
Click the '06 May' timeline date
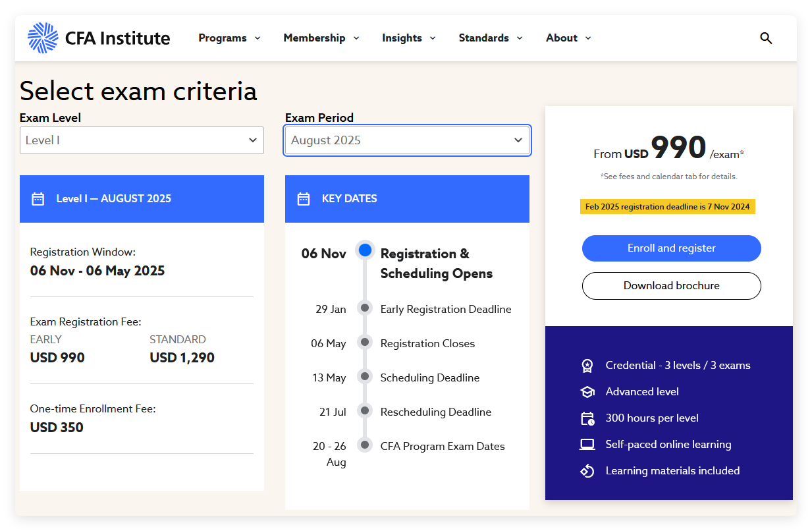coord(329,343)
